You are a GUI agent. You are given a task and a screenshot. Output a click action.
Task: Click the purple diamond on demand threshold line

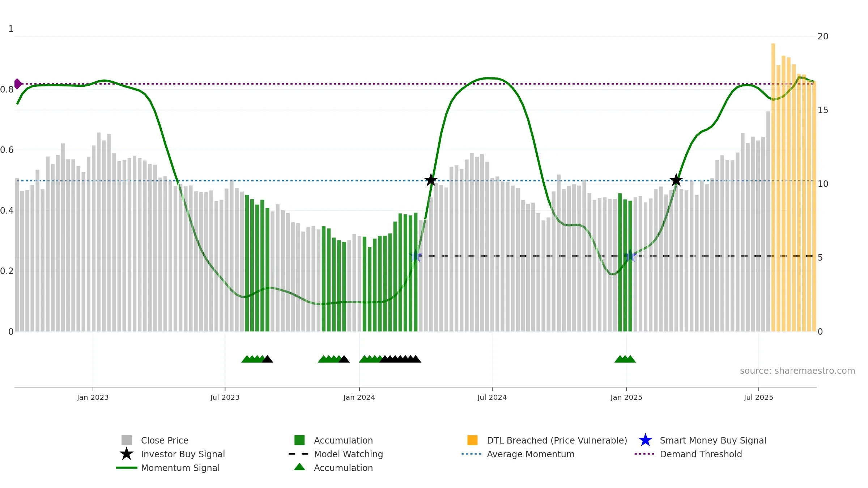coord(18,84)
